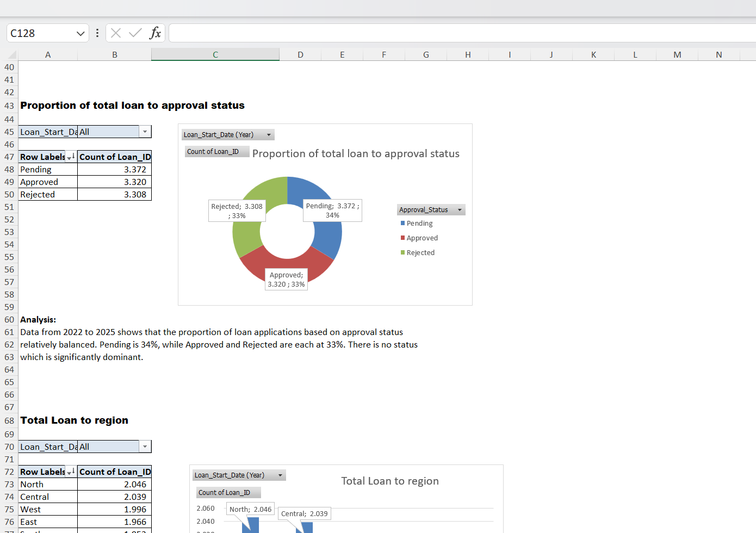
Task: Open the Row Labels sort/filter icon on region table
Action: coord(71,472)
